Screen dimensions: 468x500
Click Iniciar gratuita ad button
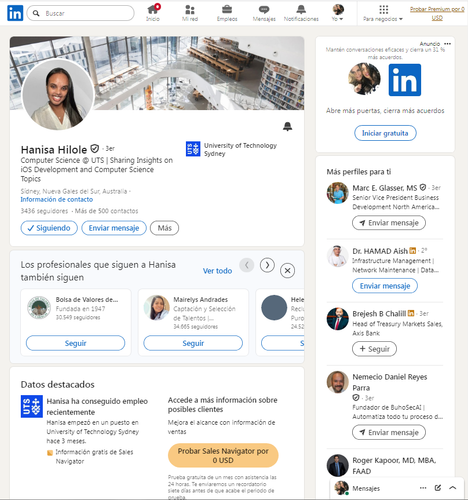385,133
